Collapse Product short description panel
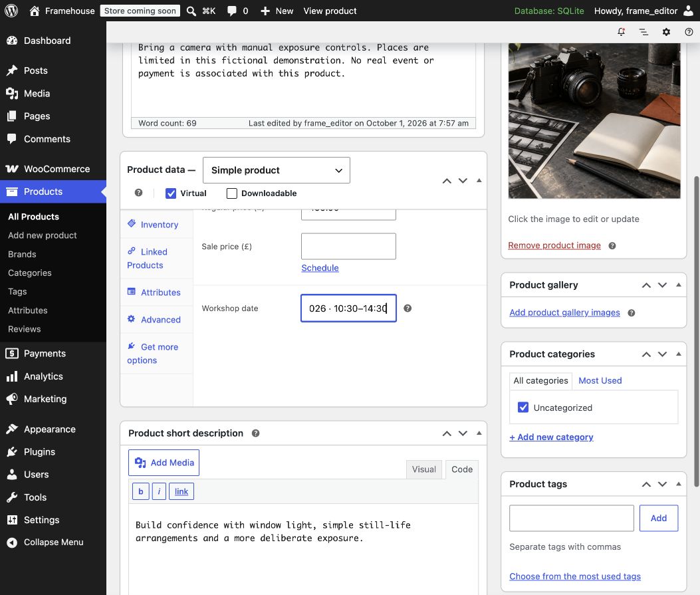This screenshot has height=595, width=700. (x=479, y=433)
